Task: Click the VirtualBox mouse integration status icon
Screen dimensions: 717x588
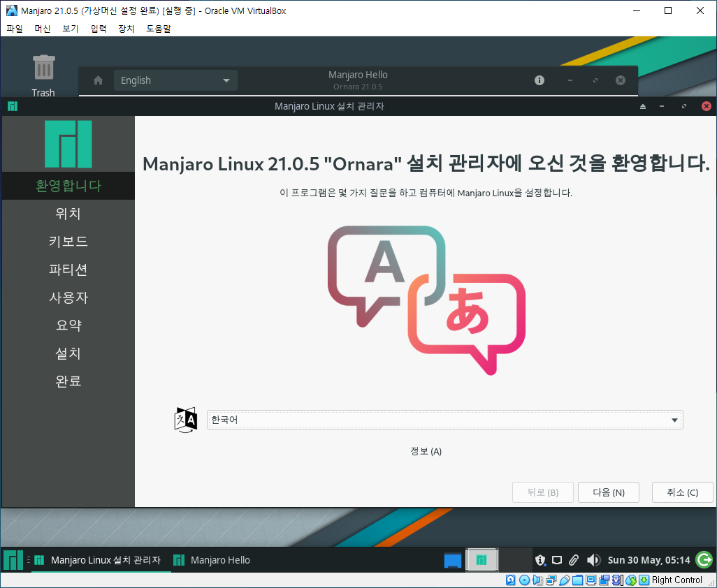Action: click(631, 580)
